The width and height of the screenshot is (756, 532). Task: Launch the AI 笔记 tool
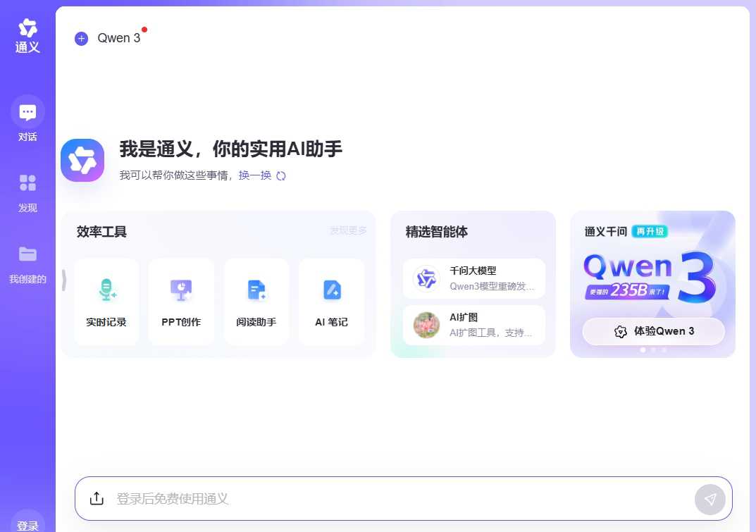click(331, 302)
